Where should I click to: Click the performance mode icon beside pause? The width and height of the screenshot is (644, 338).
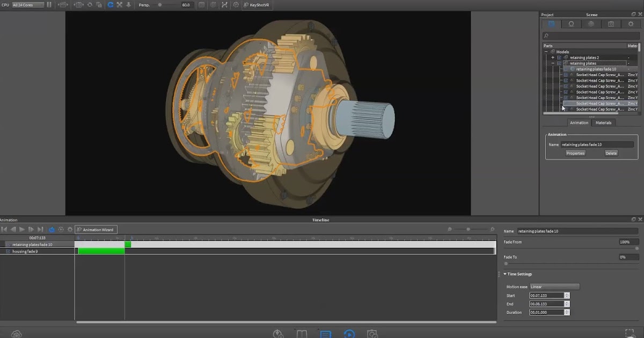point(62,4)
